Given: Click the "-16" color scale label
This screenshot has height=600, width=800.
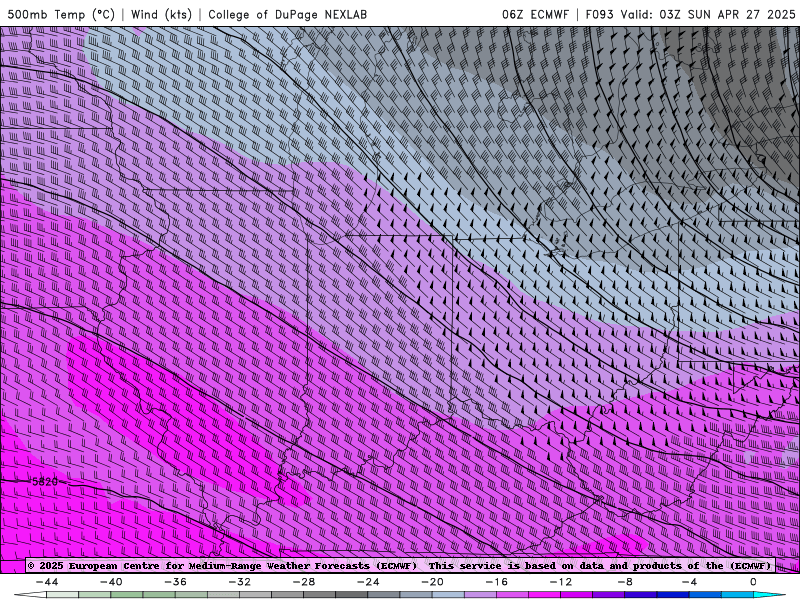Looking at the screenshot, I should pyautogui.click(x=497, y=582).
